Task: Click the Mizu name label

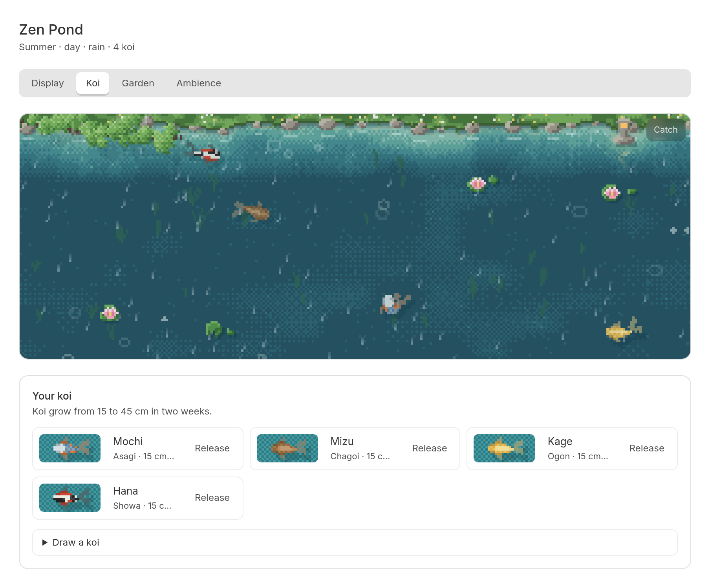Action: click(342, 442)
